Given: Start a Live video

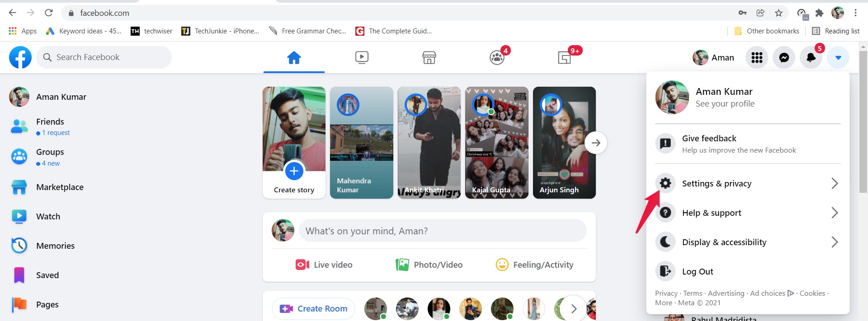Looking at the screenshot, I should [x=324, y=265].
